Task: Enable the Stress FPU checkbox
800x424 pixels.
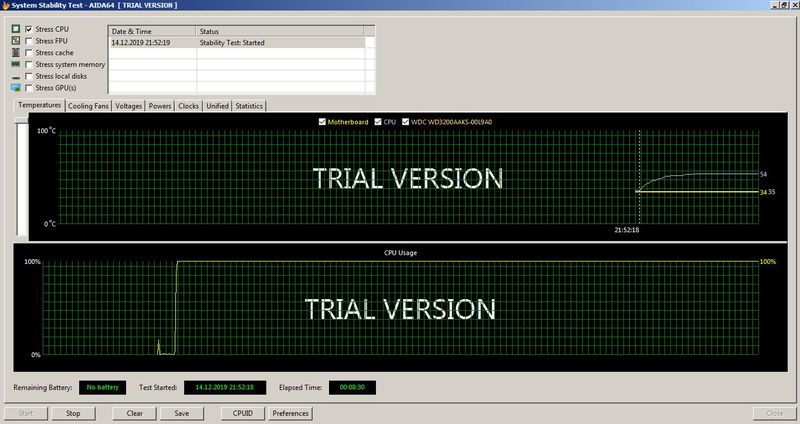Action: click(x=29, y=41)
